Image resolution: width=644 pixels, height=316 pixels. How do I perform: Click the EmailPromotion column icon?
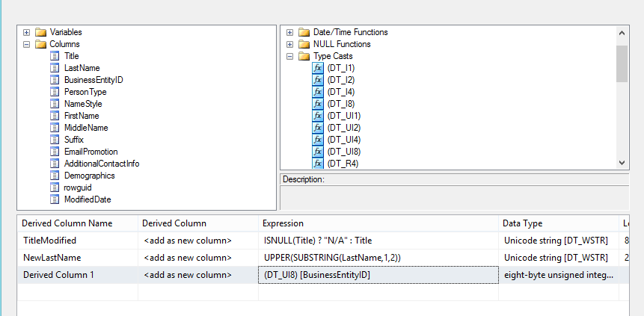55,152
